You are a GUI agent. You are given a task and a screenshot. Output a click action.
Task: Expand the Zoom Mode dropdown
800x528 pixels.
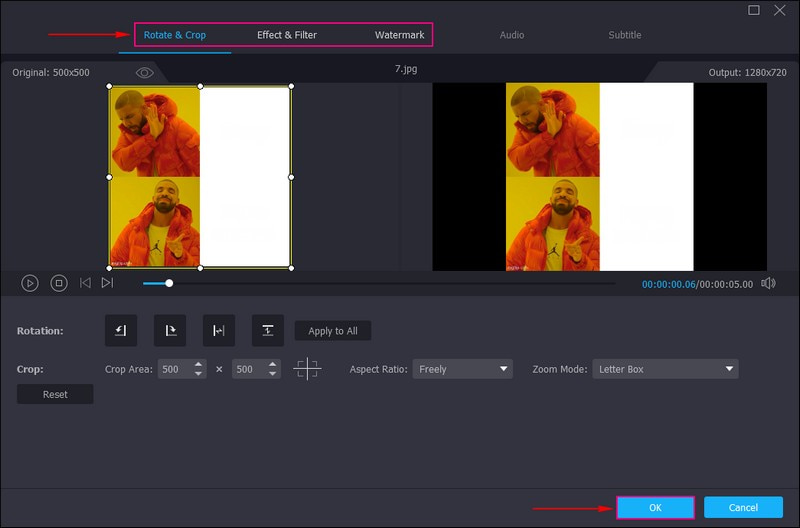click(x=665, y=369)
